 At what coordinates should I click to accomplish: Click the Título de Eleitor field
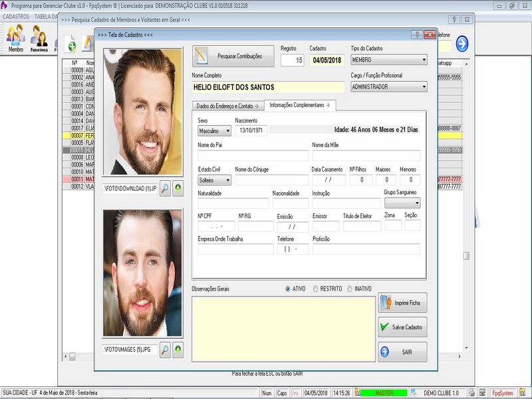pos(362,226)
